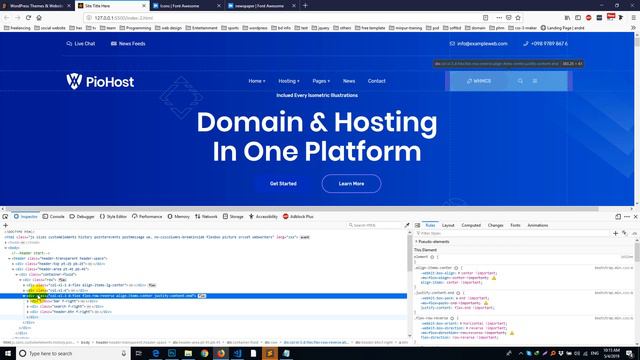Screen dimensions: 640x360
Task: Open the site's hamburger menu icon
Action: tap(535, 81)
